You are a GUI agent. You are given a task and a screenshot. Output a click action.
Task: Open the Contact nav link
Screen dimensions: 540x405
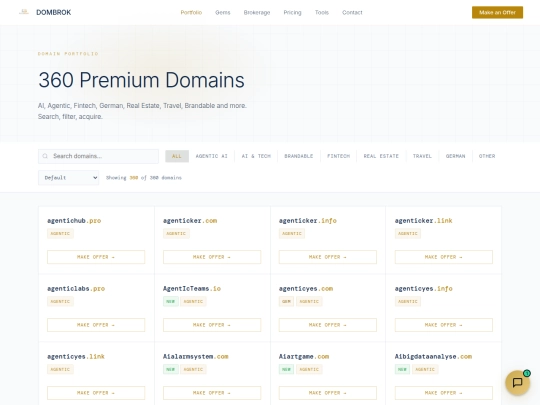coord(352,12)
